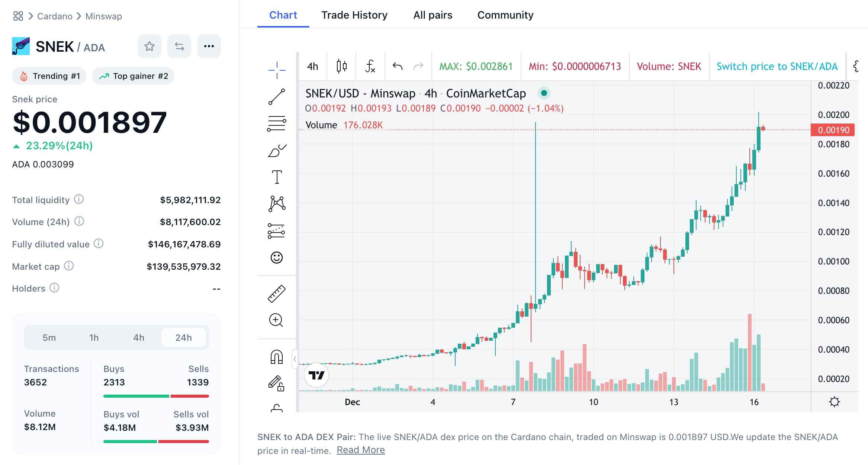Click Switch price to SNEK/ADA
Screen dimensions: 868x465
pos(777,67)
